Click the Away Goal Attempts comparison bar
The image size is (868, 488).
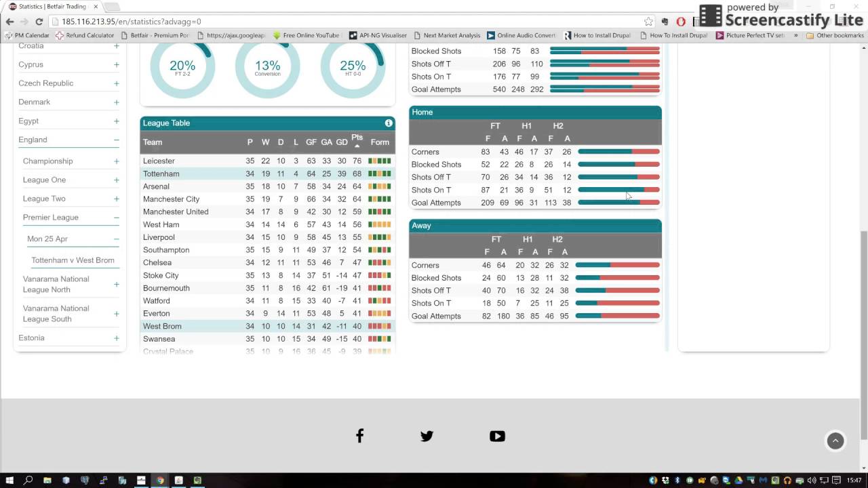618,316
